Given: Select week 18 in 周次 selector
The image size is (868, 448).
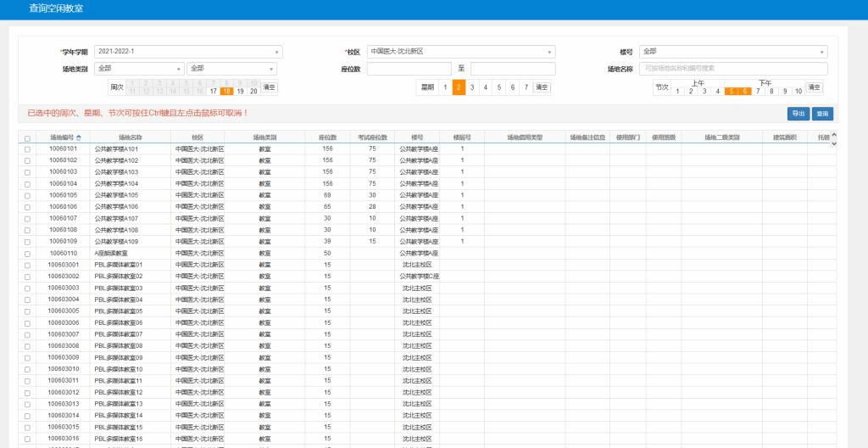Looking at the screenshot, I should tap(226, 91).
